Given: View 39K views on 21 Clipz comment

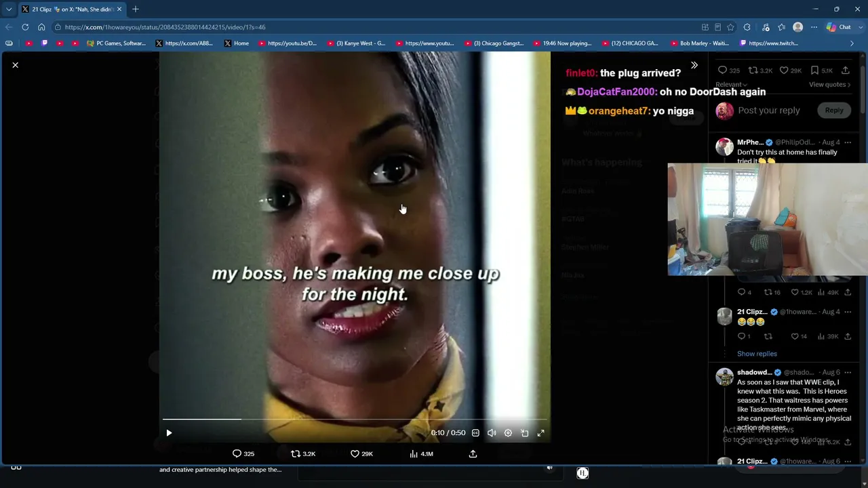Looking at the screenshot, I should pyautogui.click(x=829, y=336).
